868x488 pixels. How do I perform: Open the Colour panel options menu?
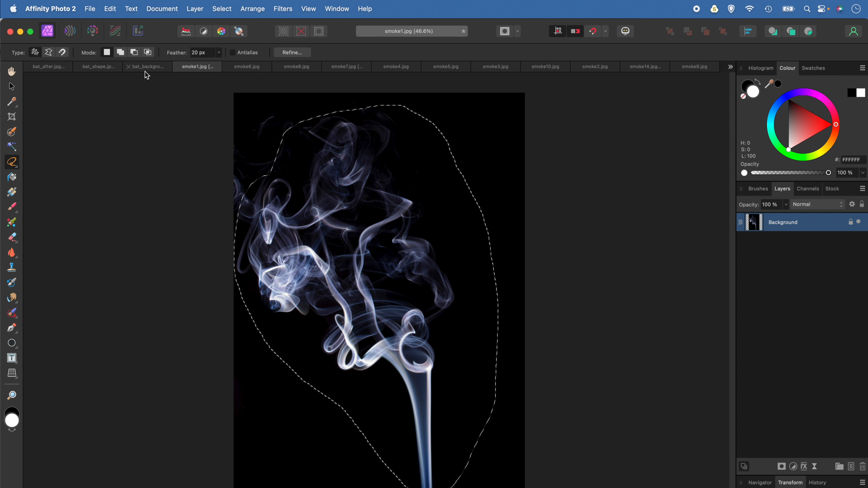(862, 68)
